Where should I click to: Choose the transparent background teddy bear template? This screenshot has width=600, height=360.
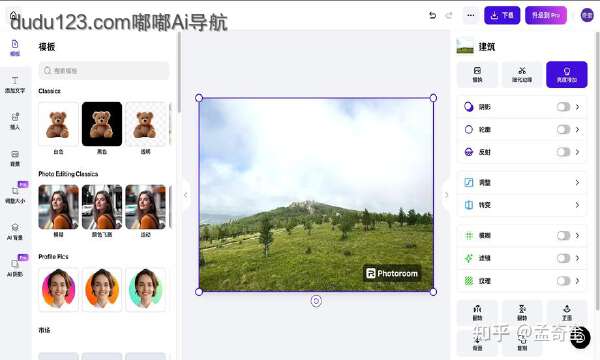click(x=145, y=124)
